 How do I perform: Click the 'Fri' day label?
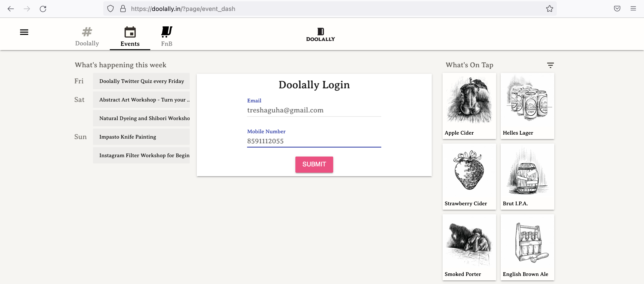coord(79,81)
